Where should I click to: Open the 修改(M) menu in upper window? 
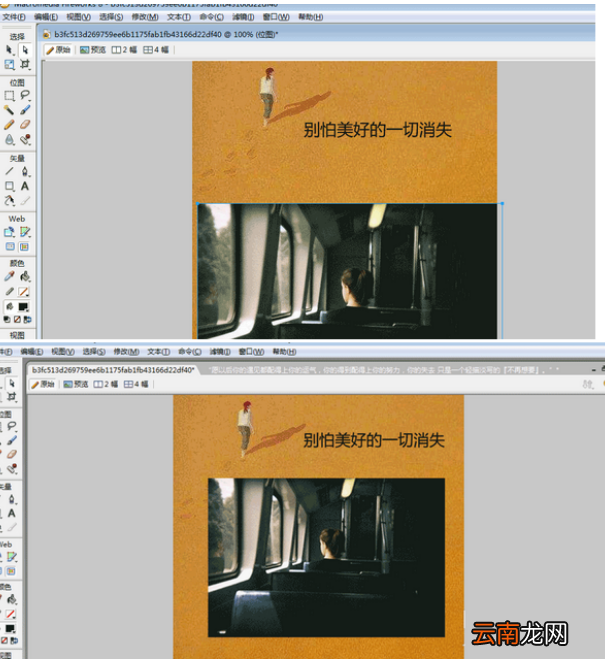point(145,17)
